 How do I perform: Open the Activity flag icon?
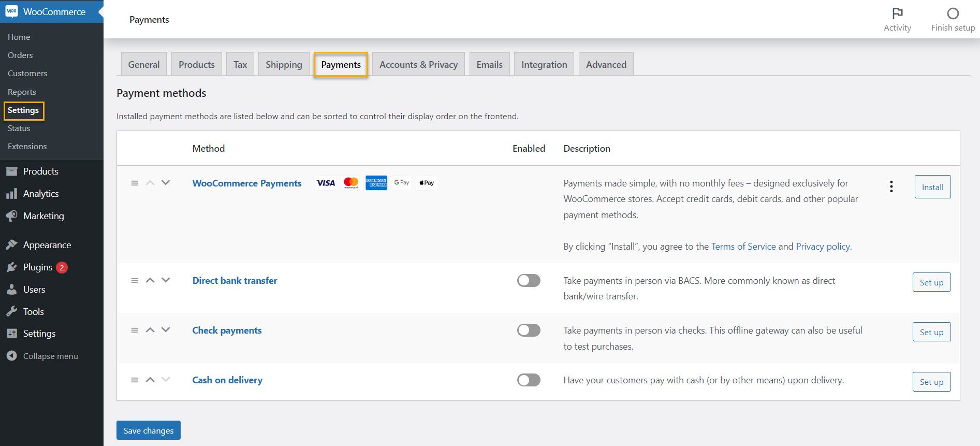tap(897, 13)
